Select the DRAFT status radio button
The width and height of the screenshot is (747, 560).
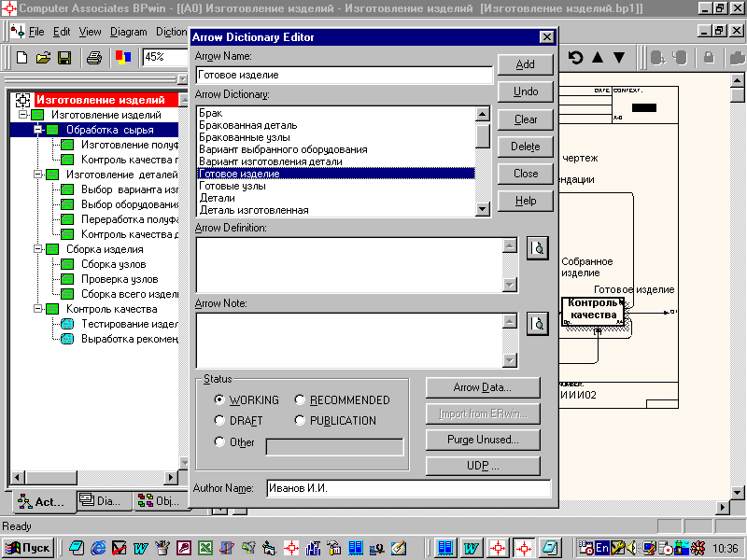tap(219, 420)
